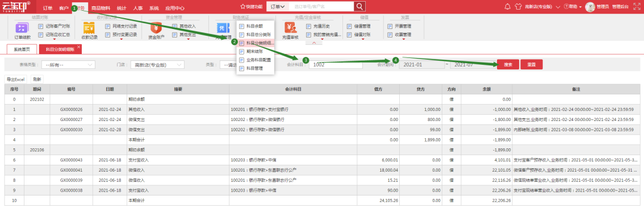Open 开票管理 from the ribbon
The width and height of the screenshot is (644, 208).
pyautogui.click(x=400, y=26)
